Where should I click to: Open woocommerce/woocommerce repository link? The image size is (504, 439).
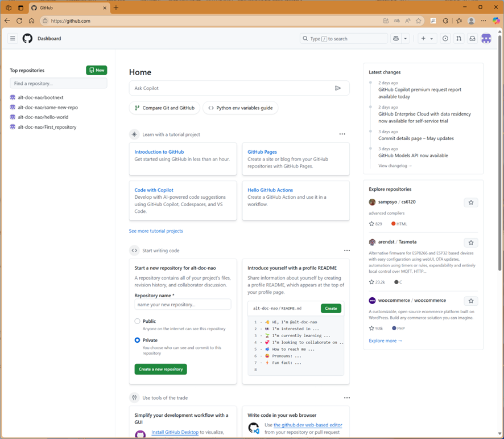(x=412, y=301)
